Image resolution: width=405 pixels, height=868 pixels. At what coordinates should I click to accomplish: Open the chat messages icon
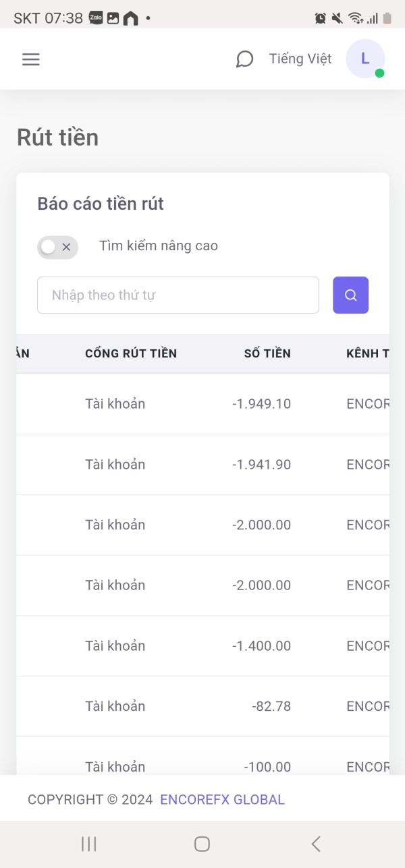244,59
